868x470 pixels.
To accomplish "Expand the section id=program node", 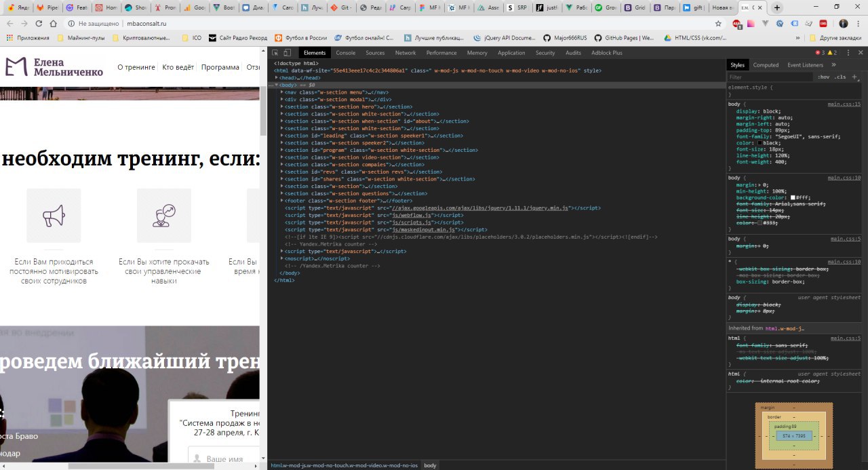I will [x=282, y=151].
